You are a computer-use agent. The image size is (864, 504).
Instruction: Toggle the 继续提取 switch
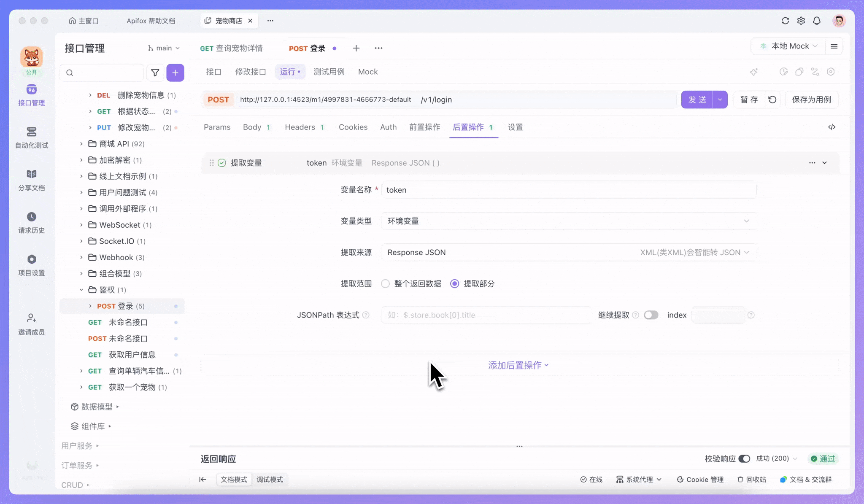click(x=651, y=315)
